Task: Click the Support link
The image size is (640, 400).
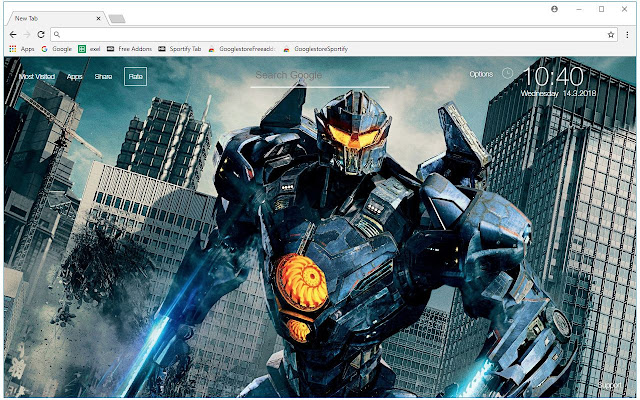Action: pos(609,385)
